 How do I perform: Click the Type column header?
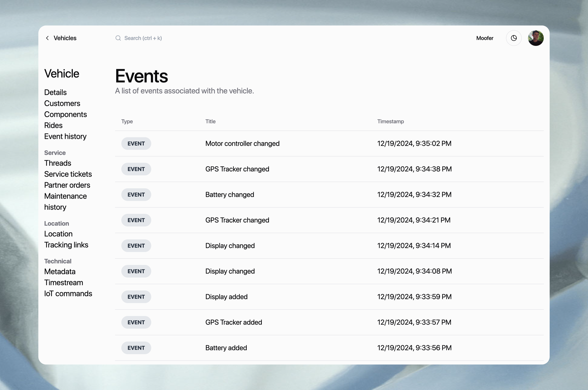click(x=127, y=121)
